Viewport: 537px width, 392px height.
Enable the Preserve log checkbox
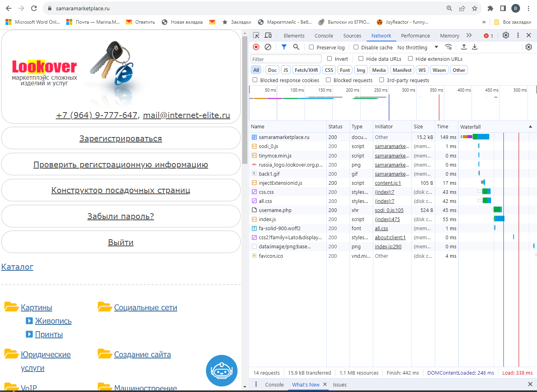click(x=311, y=47)
